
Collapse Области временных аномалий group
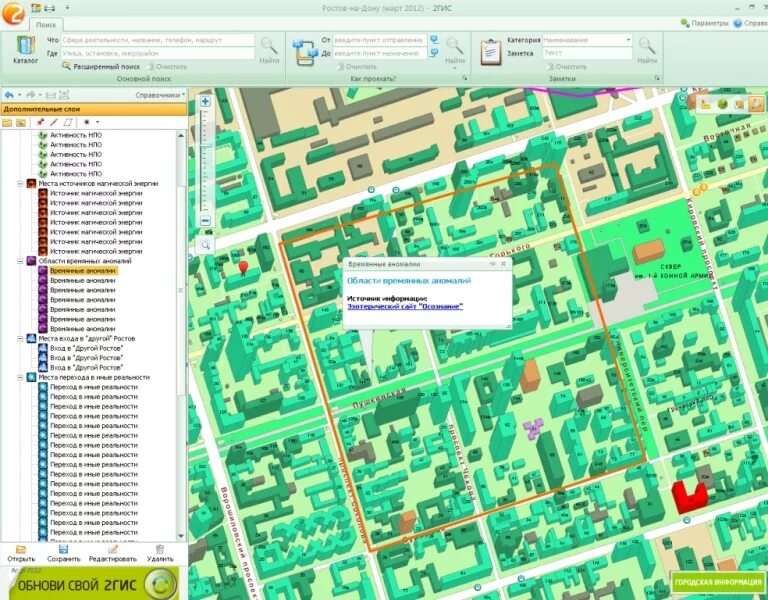click(x=20, y=261)
